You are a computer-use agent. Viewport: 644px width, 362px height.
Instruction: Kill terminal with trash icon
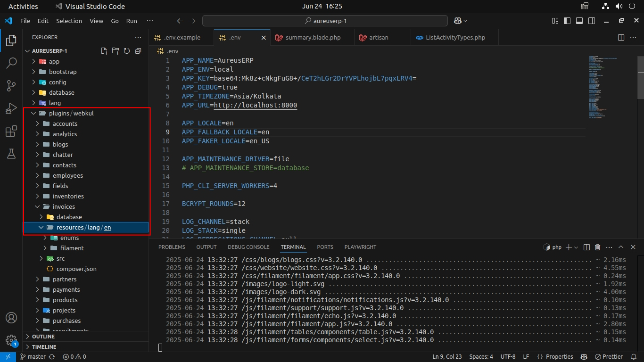tap(598, 247)
